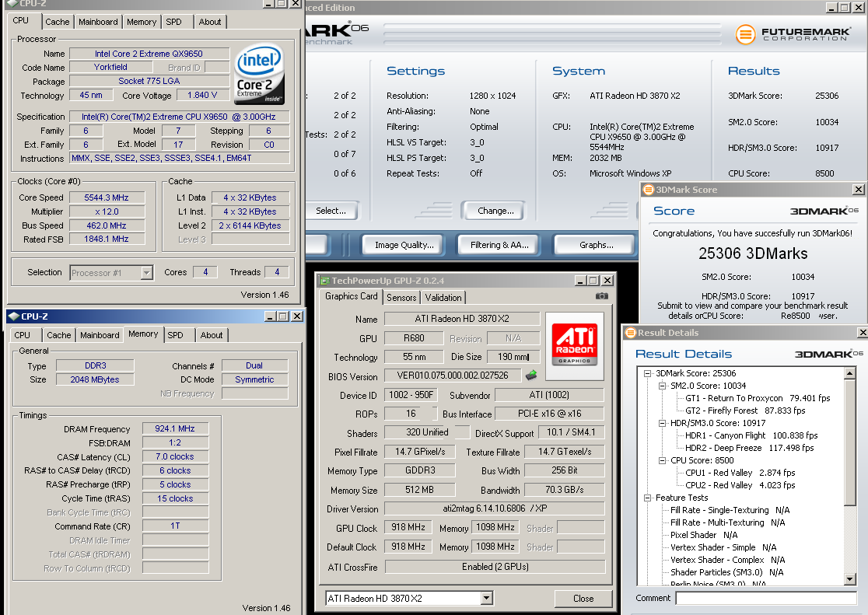
Task: Switch to CPU tab in lower CPU-Z window
Action: tap(22, 335)
